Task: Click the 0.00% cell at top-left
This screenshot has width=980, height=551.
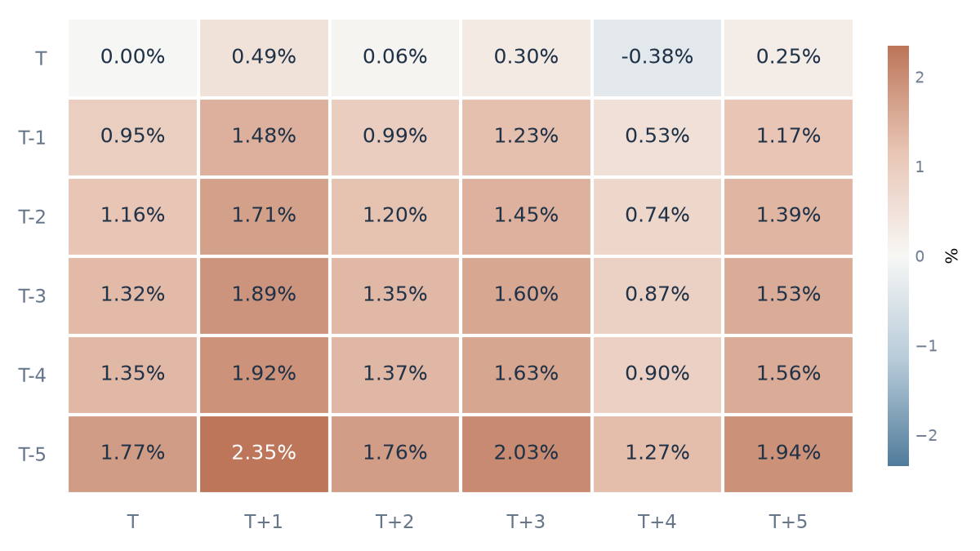Action: [x=132, y=58]
